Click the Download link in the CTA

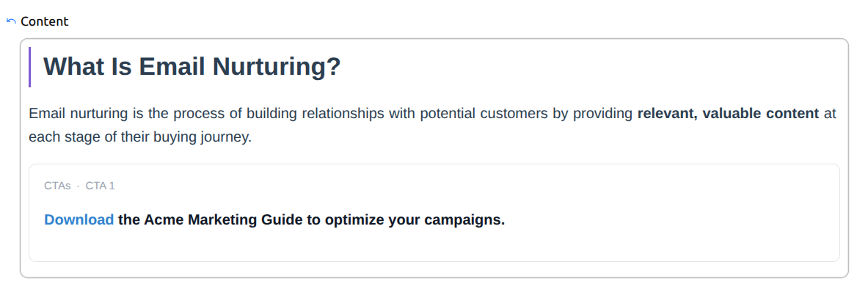pyautogui.click(x=79, y=219)
